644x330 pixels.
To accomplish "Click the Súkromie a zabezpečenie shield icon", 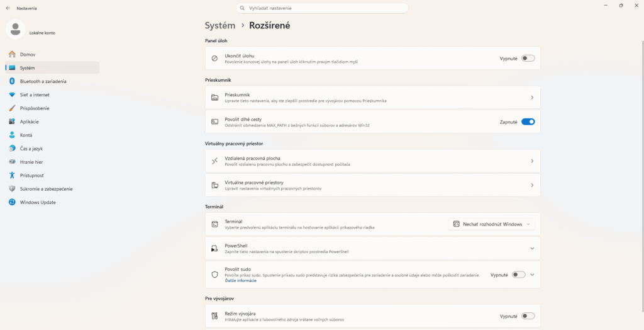I will [x=12, y=189].
